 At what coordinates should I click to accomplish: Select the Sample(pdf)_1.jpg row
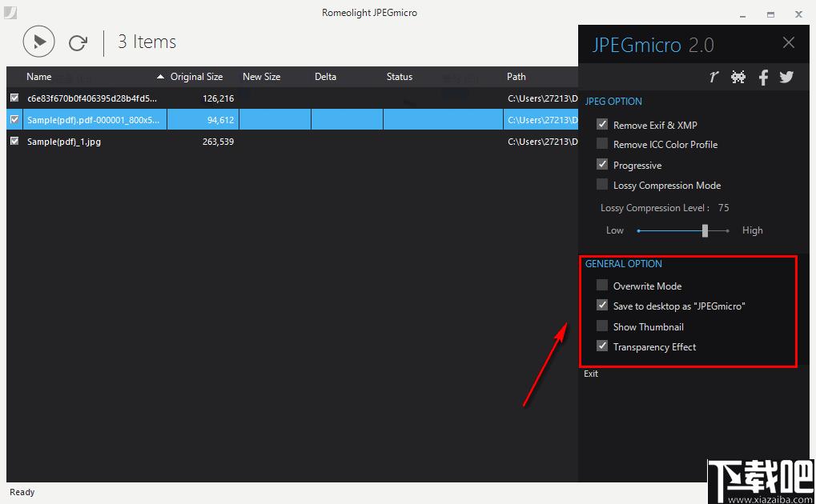point(292,142)
